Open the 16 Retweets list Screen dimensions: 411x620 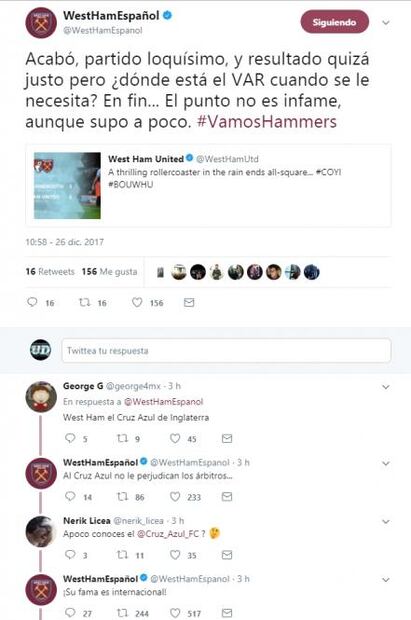pos(50,272)
